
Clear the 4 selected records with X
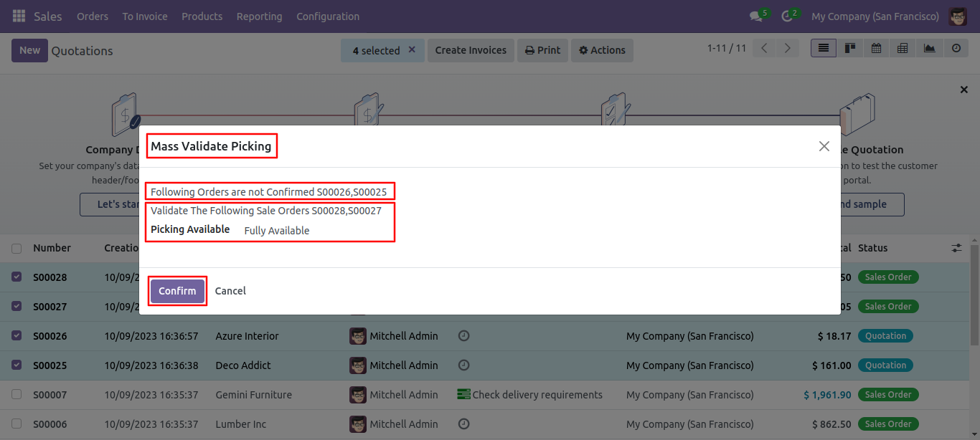point(412,49)
